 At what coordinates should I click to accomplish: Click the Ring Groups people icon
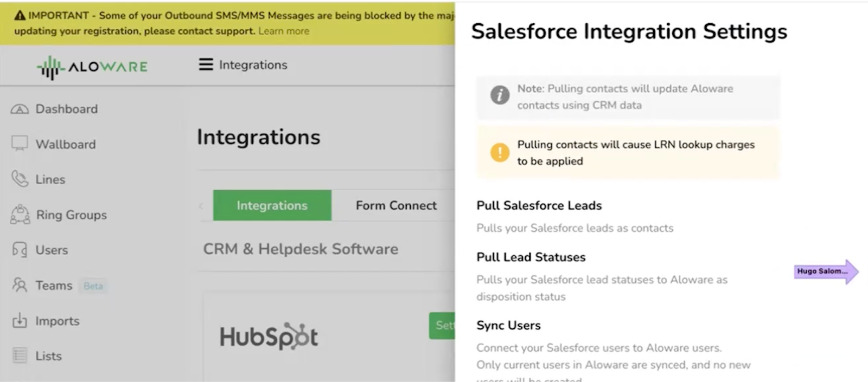click(x=20, y=215)
